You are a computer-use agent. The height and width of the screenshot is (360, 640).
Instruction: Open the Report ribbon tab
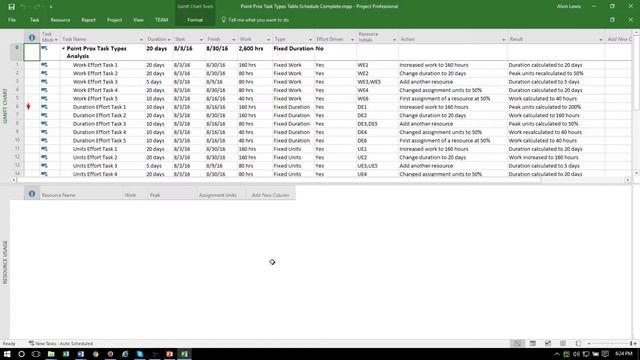[88, 20]
